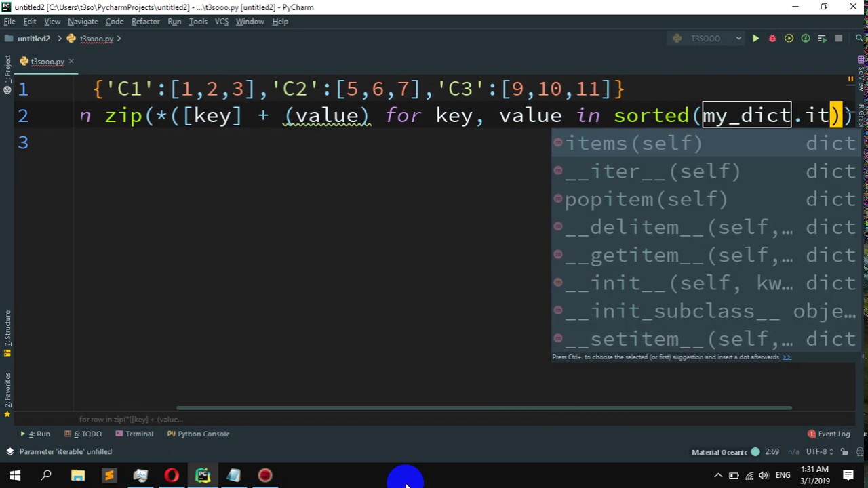
Task: Show hidden tray icons chevron
Action: click(718, 476)
